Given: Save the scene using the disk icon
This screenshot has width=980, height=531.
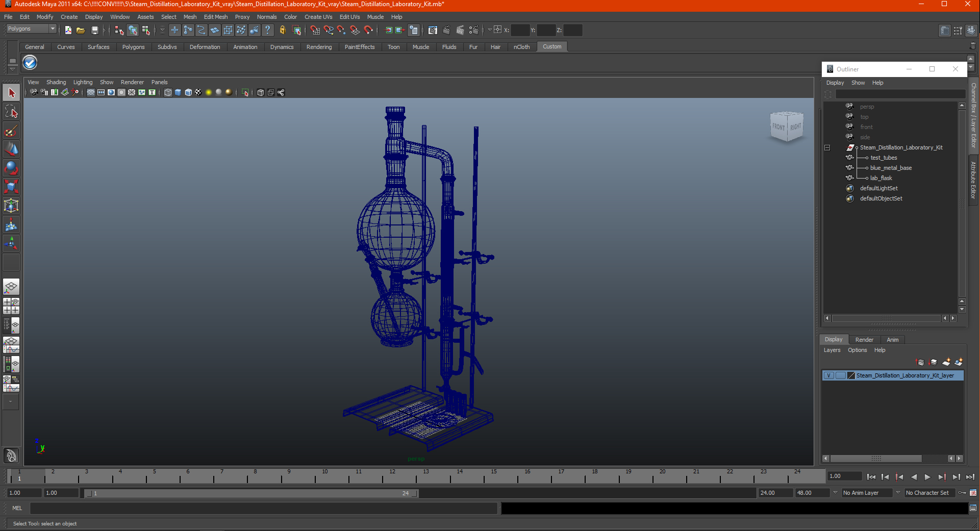Looking at the screenshot, I should (x=94, y=30).
